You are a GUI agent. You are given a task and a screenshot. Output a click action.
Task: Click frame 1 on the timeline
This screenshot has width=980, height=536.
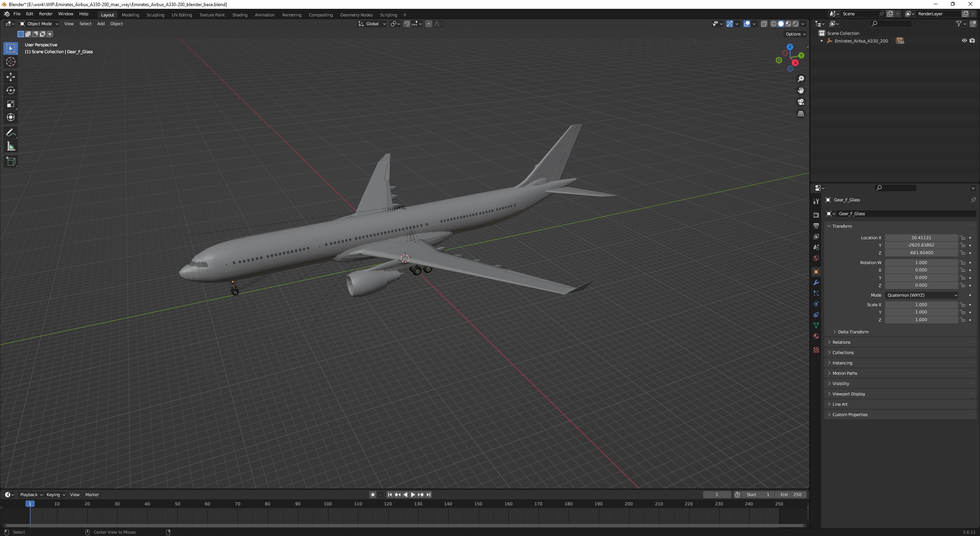coord(30,504)
